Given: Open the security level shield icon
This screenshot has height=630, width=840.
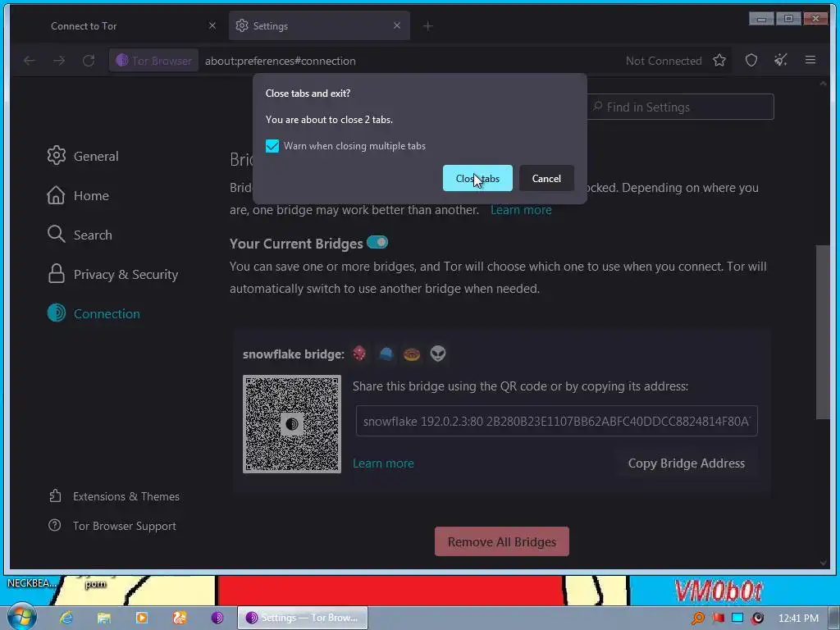Looking at the screenshot, I should 751,61.
